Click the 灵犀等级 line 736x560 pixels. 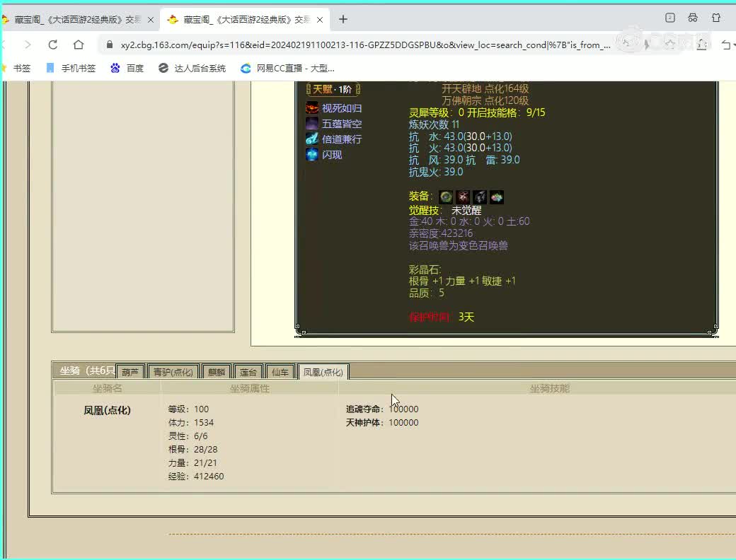click(x=477, y=112)
